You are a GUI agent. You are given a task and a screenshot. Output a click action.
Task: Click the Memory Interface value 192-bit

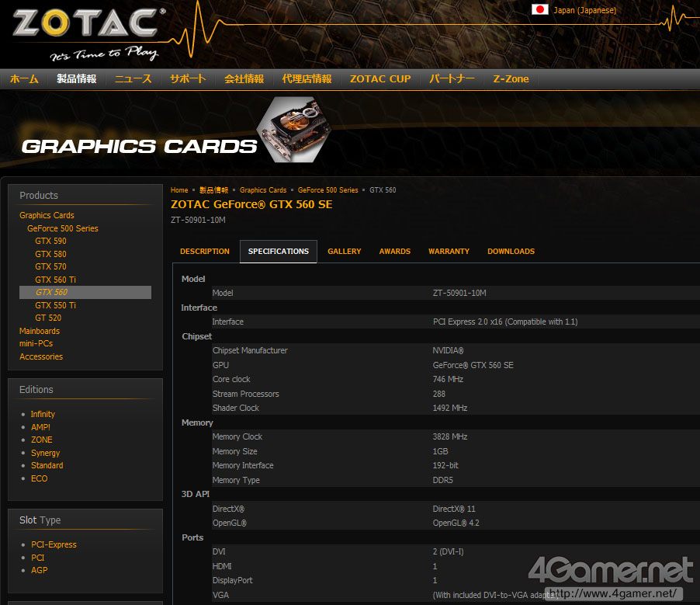coord(445,465)
